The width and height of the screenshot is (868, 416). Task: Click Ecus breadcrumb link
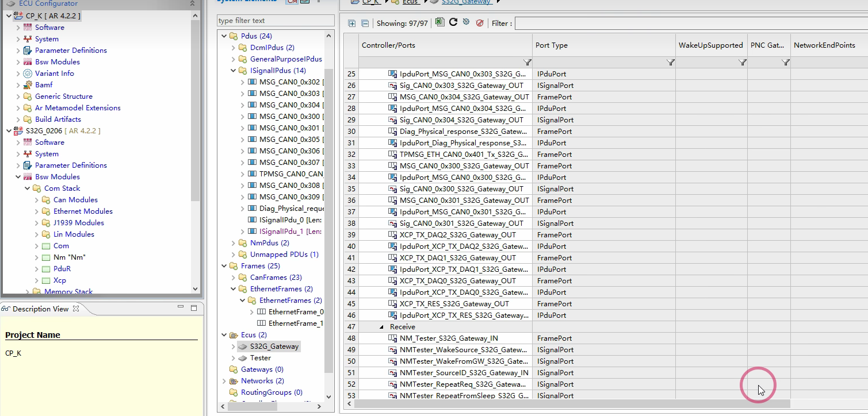click(410, 2)
